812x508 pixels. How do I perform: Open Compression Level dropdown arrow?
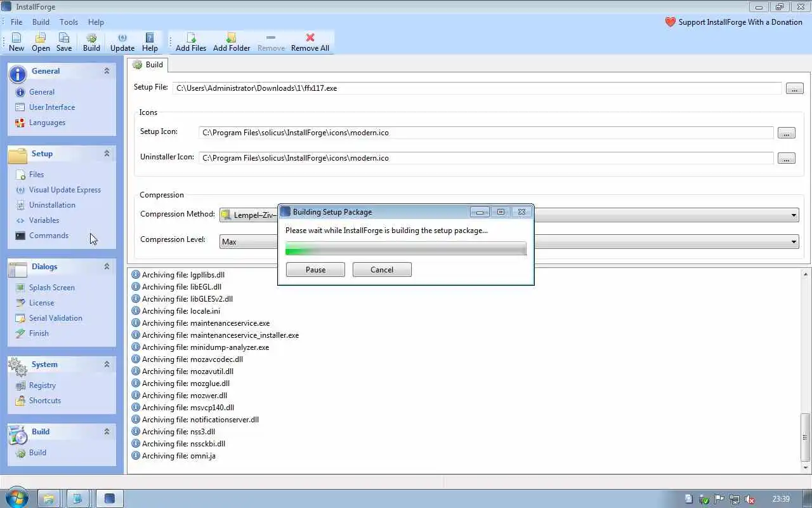793,241
